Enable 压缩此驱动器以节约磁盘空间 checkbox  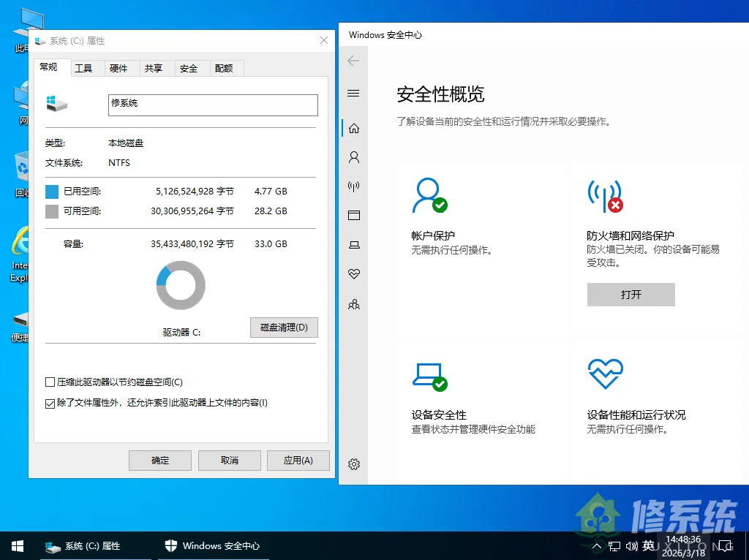click(x=50, y=382)
